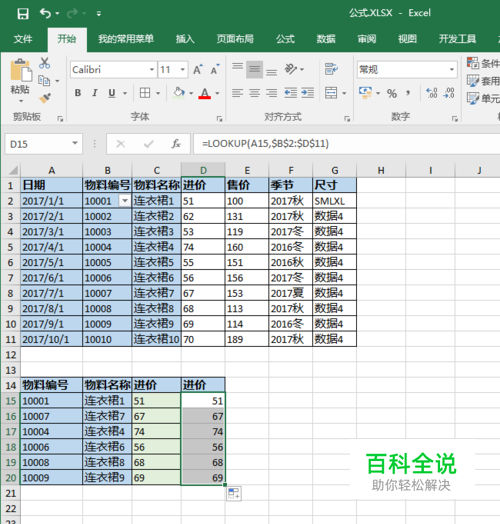Screen dimensions: 500x524
Task: Click the insert function fx button
Action: tap(176, 144)
